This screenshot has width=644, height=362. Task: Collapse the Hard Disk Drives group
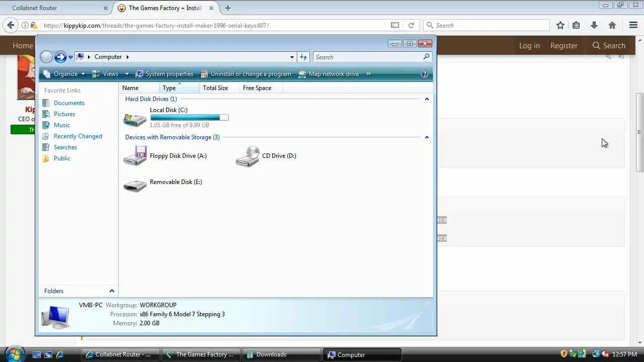[x=427, y=99]
